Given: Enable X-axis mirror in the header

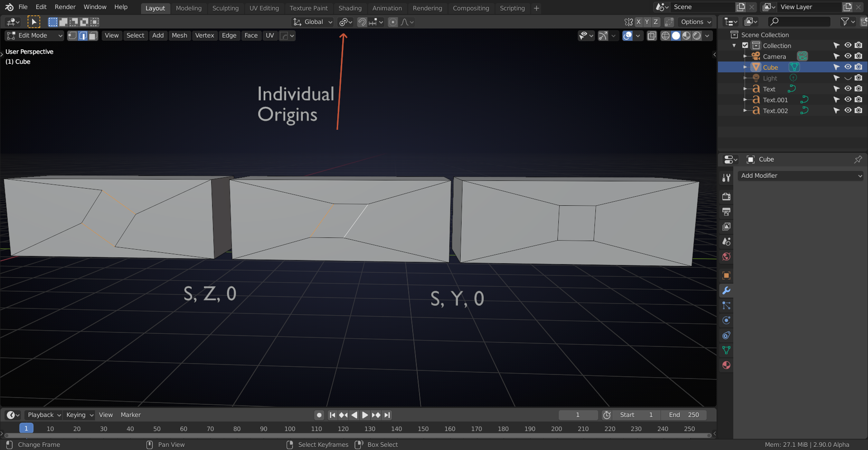Looking at the screenshot, I should (638, 22).
